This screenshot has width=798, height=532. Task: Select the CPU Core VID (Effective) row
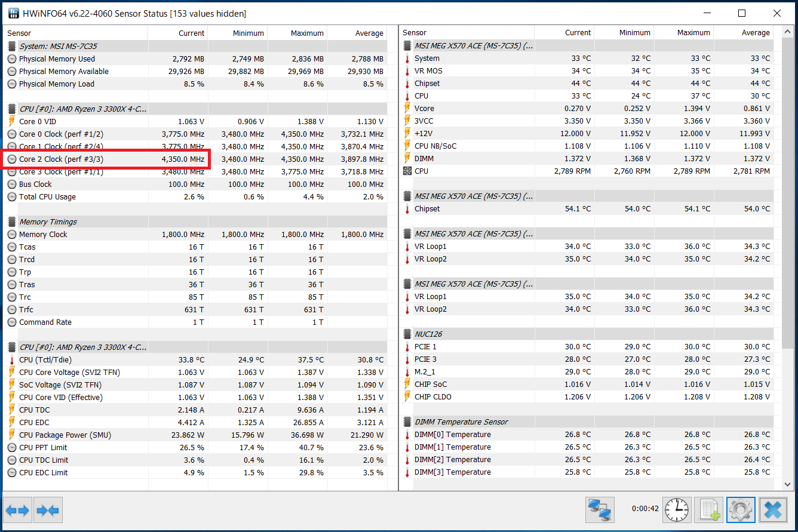(195, 398)
